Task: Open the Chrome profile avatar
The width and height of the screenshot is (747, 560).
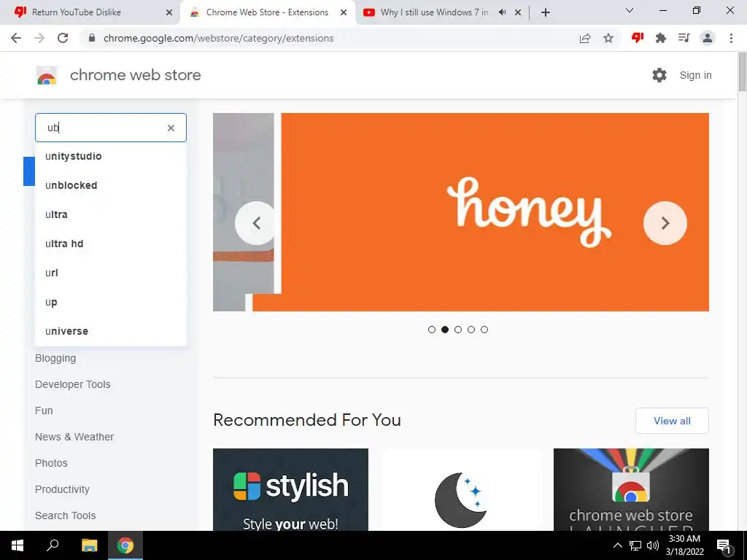Action: coord(708,38)
